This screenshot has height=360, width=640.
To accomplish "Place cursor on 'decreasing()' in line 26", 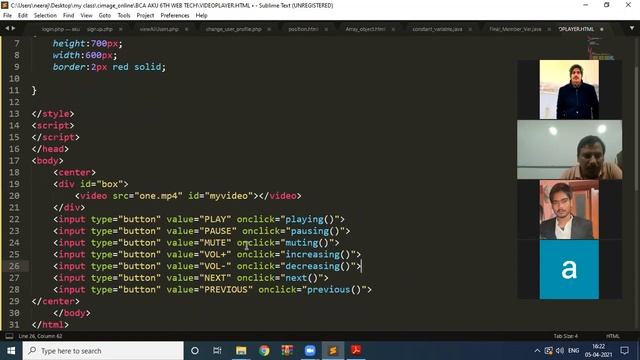I will point(318,267).
